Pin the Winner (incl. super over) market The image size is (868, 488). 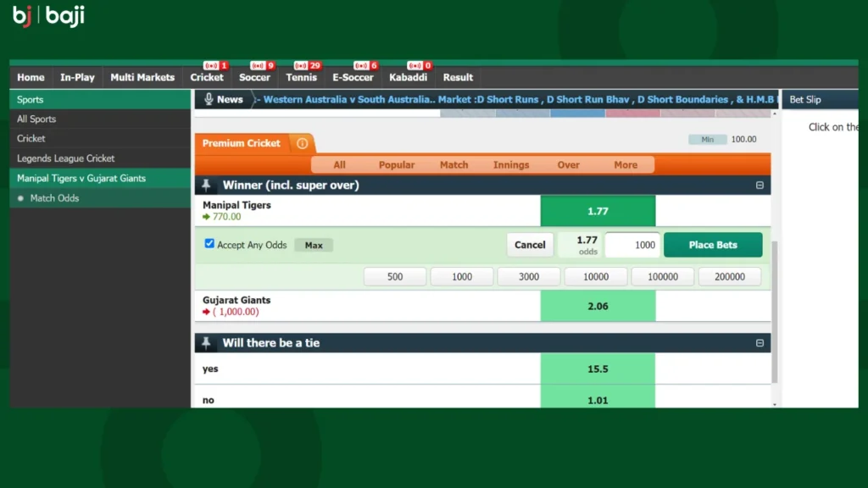point(206,185)
